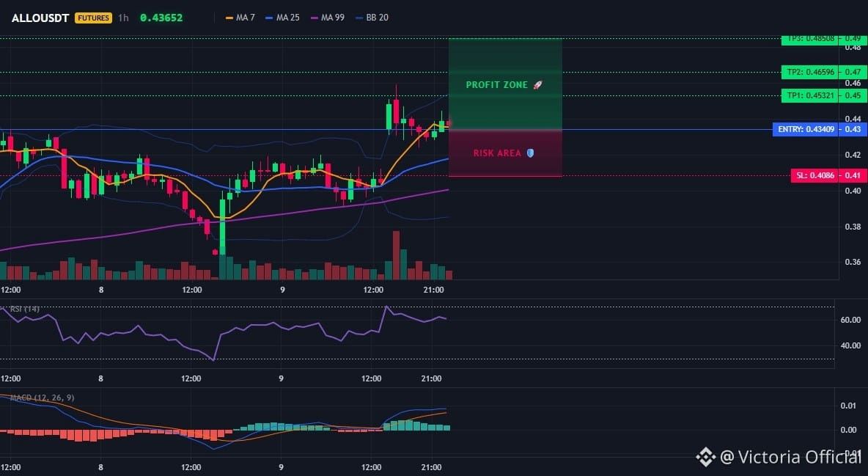Click the ALLOUSDT symbol name

(x=40, y=18)
